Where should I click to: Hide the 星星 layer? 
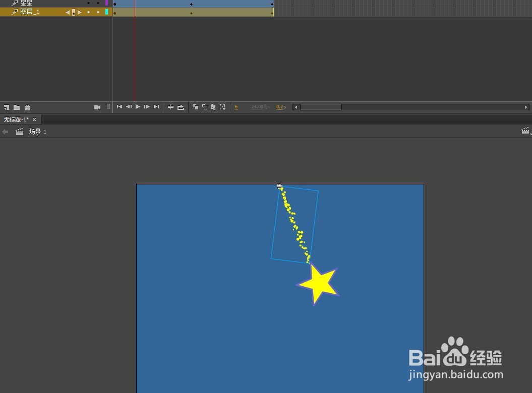(88, 3)
